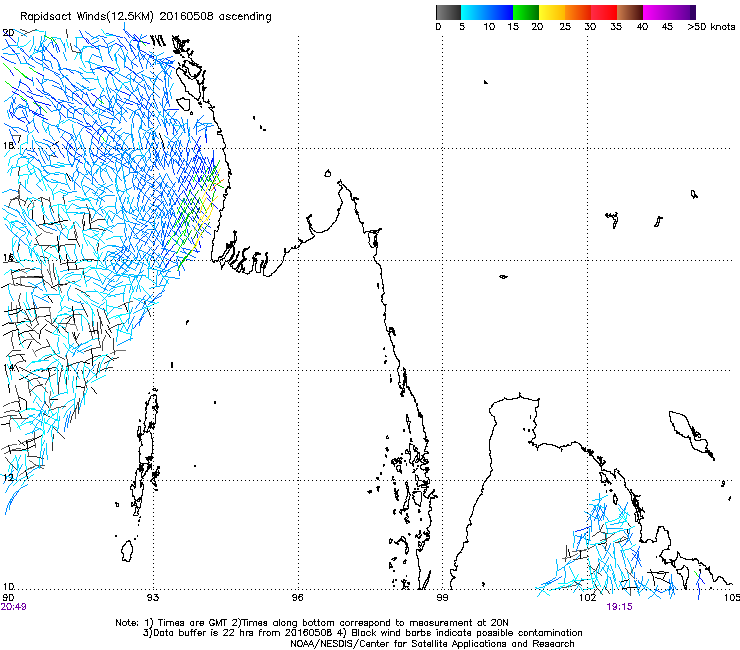This screenshot has width=740, height=650.
Task: Click the latitude label '16' on the left axis
Action: point(8,258)
